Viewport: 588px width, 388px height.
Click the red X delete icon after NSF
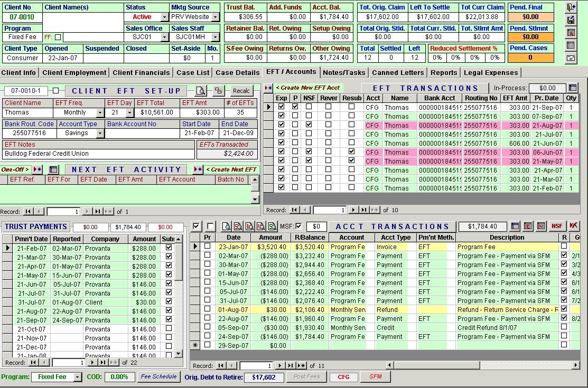tap(573, 226)
